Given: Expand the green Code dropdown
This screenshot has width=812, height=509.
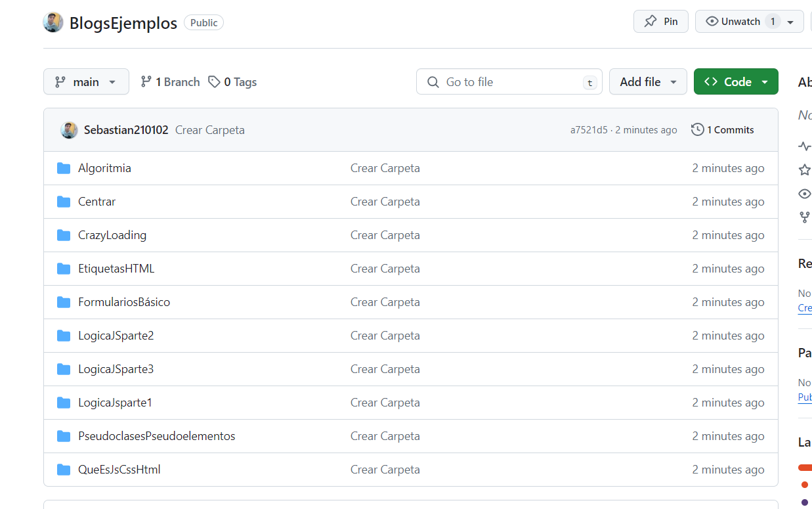Looking at the screenshot, I should [x=736, y=82].
